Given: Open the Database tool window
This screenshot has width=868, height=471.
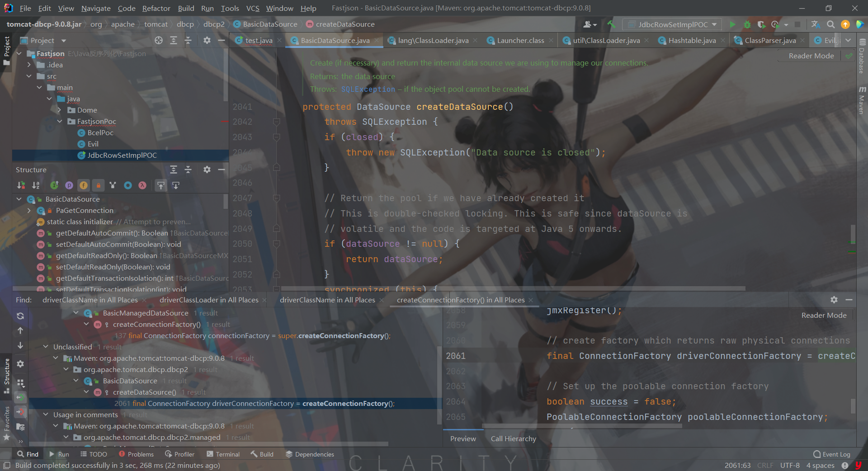Looking at the screenshot, I should pos(862,57).
